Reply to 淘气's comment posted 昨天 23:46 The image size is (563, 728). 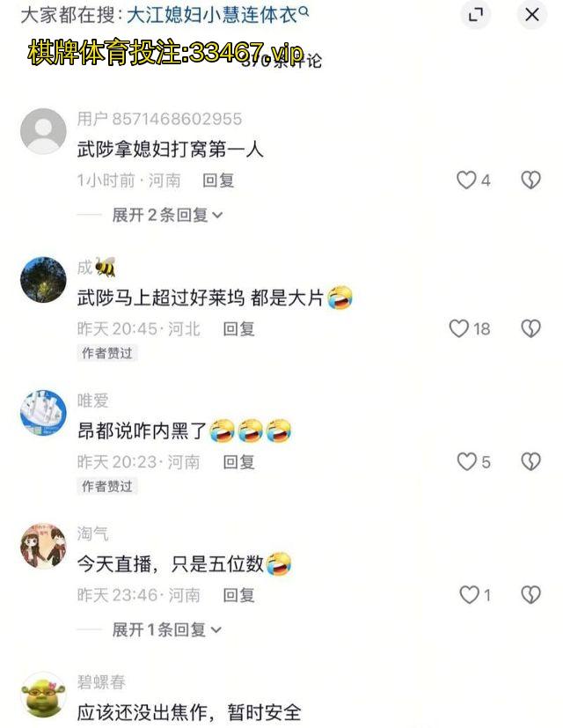pyautogui.click(x=238, y=595)
